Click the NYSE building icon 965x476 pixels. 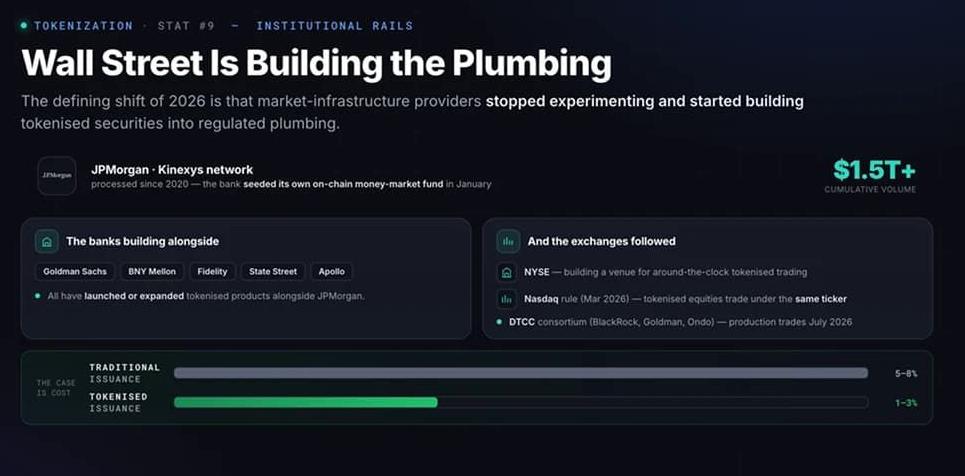pyautogui.click(x=507, y=272)
